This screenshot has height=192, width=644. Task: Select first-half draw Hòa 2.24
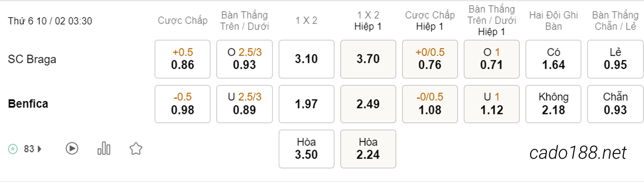(x=368, y=149)
